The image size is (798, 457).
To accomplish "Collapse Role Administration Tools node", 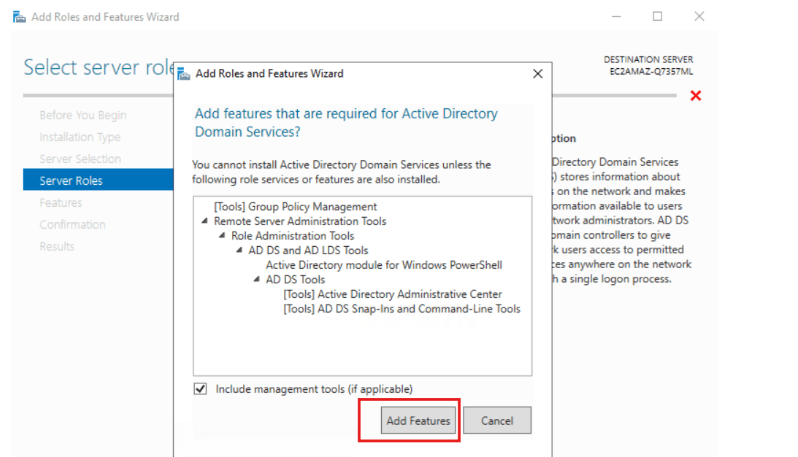I will pyautogui.click(x=222, y=236).
